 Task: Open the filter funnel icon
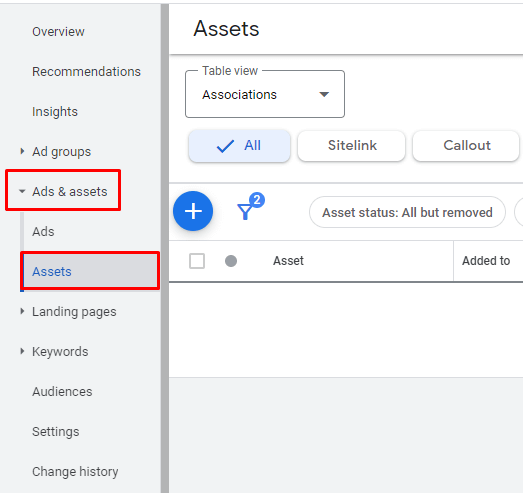(245, 211)
